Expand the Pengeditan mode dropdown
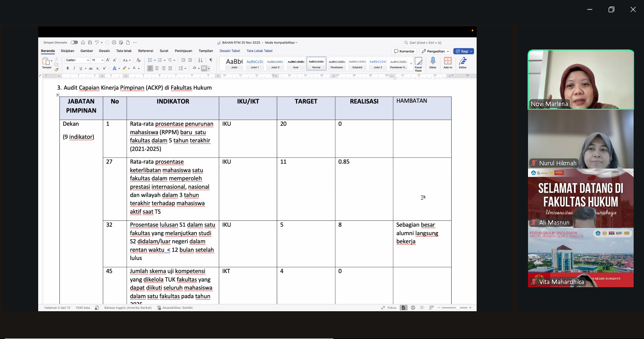644x339 pixels. pos(435,51)
